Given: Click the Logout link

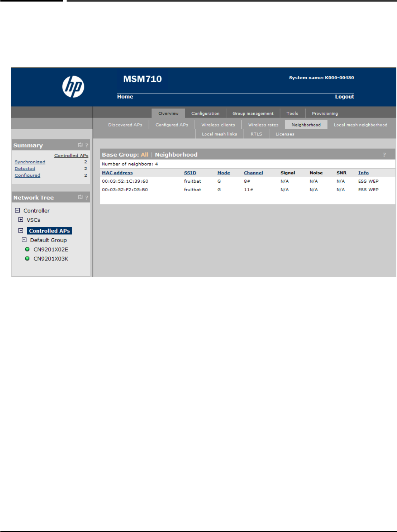Looking at the screenshot, I should (344, 97).
